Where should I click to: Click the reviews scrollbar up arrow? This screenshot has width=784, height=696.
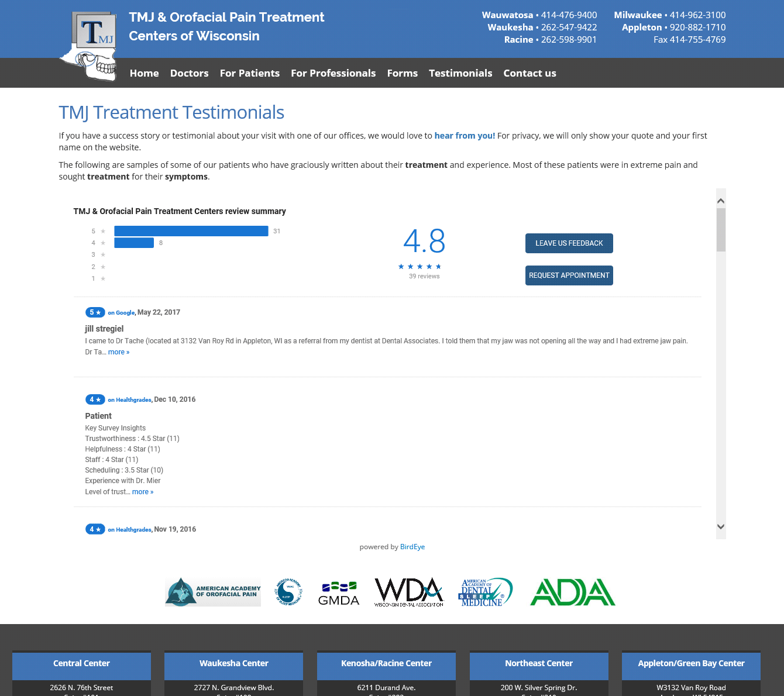tap(721, 201)
